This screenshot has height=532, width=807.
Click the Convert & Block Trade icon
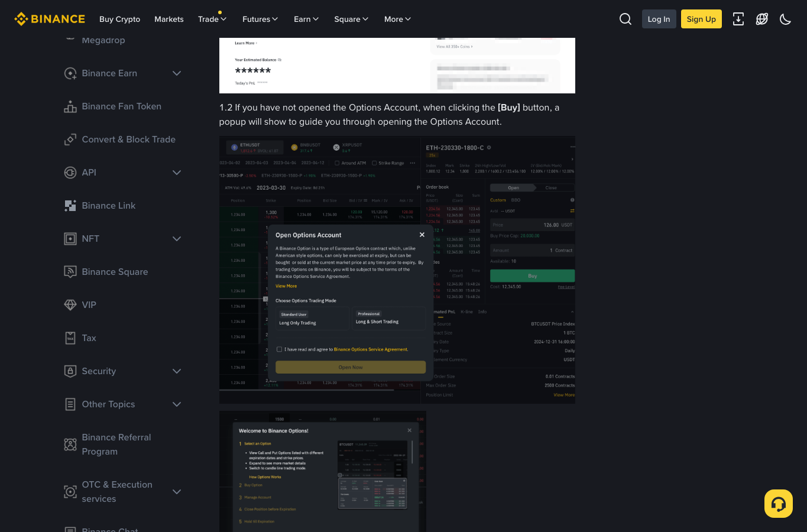(x=70, y=140)
